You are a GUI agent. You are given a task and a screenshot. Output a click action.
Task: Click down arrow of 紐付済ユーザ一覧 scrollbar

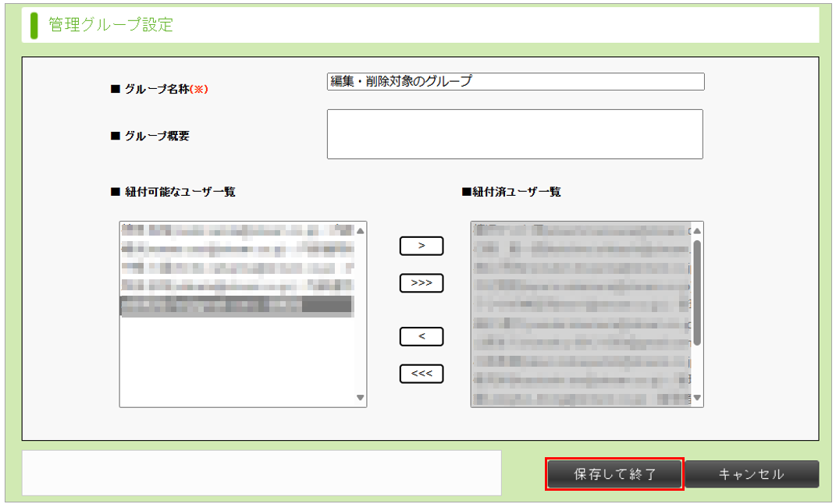[697, 398]
